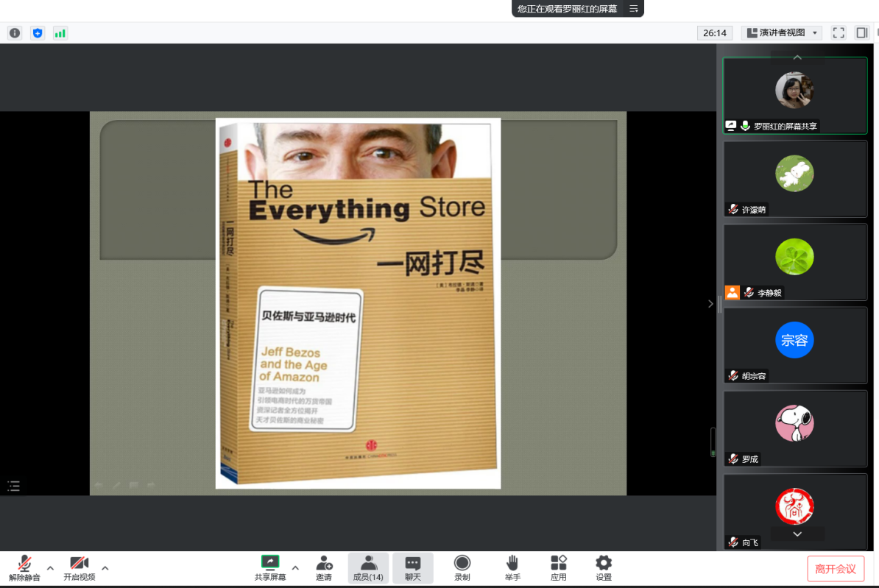Expand audio options next to 解除静音
Screen dimensions: 879x588
pos(50,568)
